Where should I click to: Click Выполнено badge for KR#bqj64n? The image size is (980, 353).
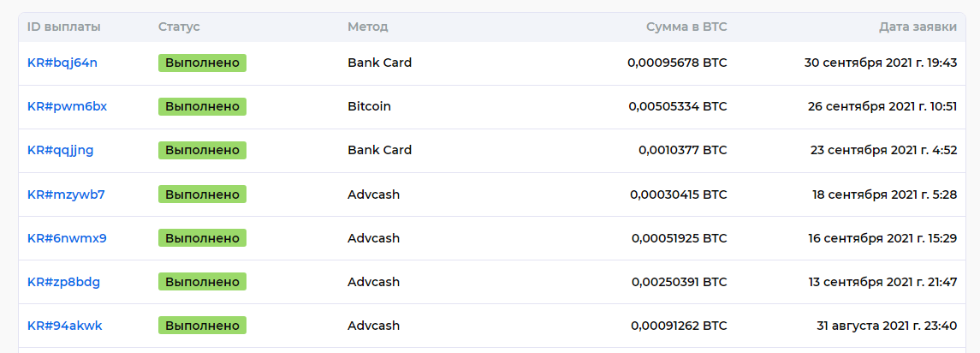point(203,63)
